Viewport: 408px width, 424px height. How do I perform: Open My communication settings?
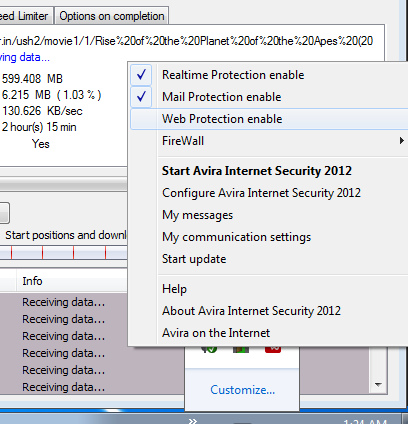coord(236,237)
